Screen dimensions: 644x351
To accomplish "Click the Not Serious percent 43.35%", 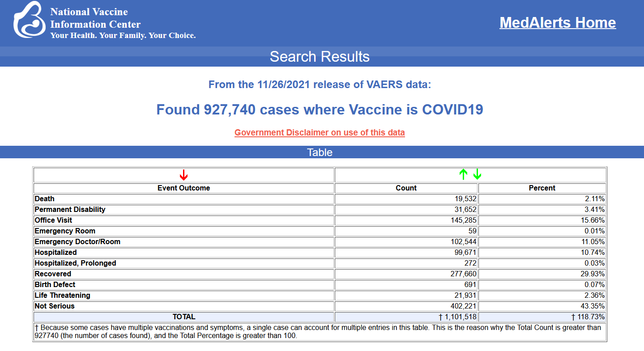I will (593, 306).
